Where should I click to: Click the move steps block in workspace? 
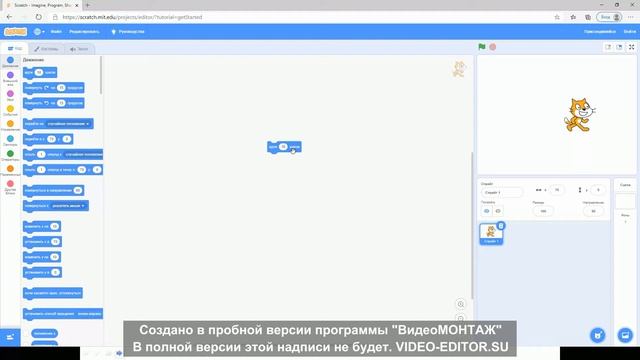click(284, 147)
